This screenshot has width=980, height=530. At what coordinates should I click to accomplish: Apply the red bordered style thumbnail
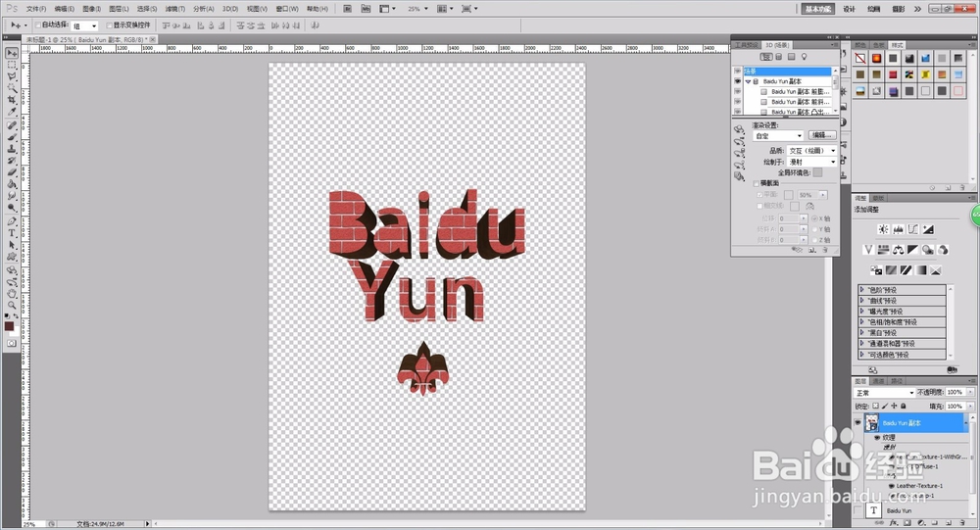pos(958,91)
